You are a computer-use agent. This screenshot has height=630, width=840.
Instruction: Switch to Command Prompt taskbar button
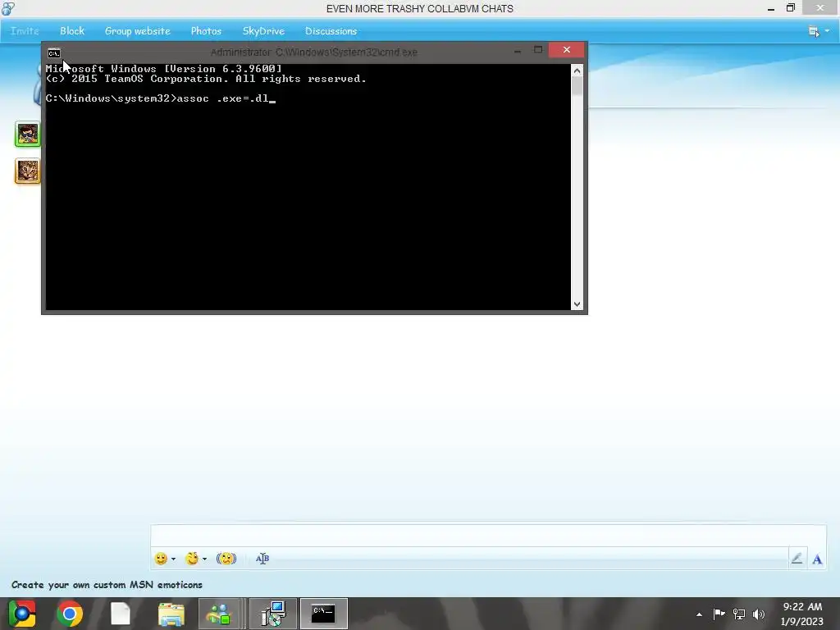coord(323,614)
